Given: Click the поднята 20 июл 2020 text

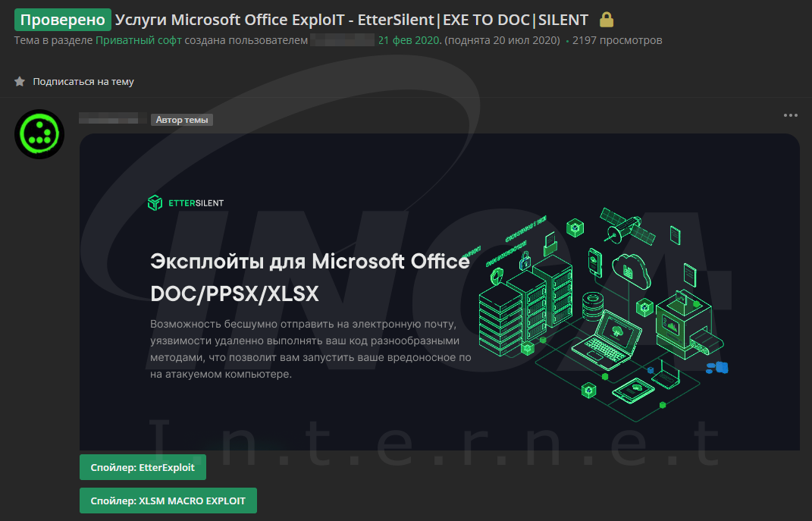Looking at the screenshot, I should click(503, 40).
